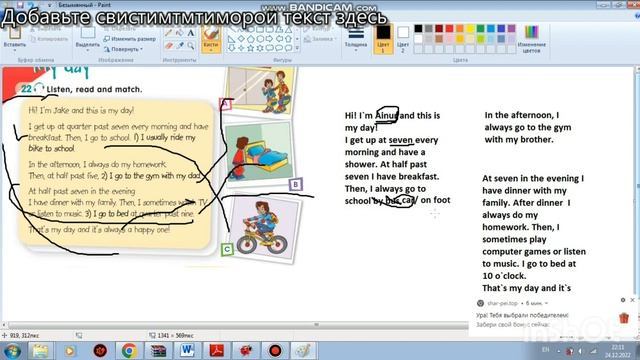Click the Вставить paste icon
This screenshot has height=360, width=640.
coord(15,33)
